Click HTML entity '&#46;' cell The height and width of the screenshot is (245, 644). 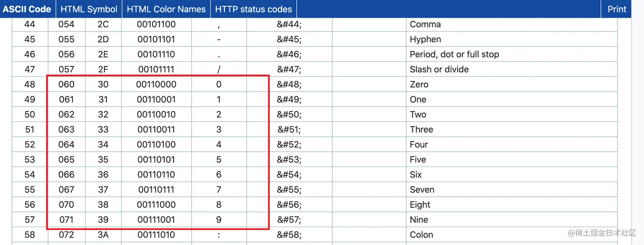289,54
